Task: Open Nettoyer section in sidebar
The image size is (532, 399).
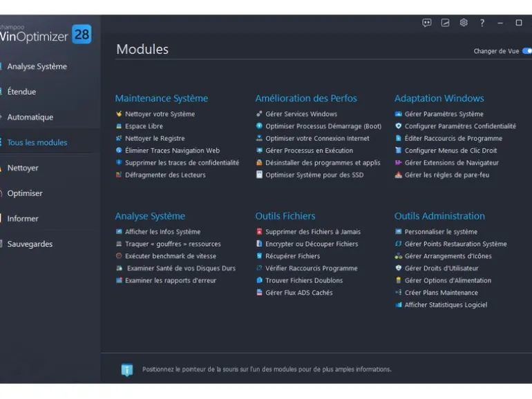Action: click(23, 168)
